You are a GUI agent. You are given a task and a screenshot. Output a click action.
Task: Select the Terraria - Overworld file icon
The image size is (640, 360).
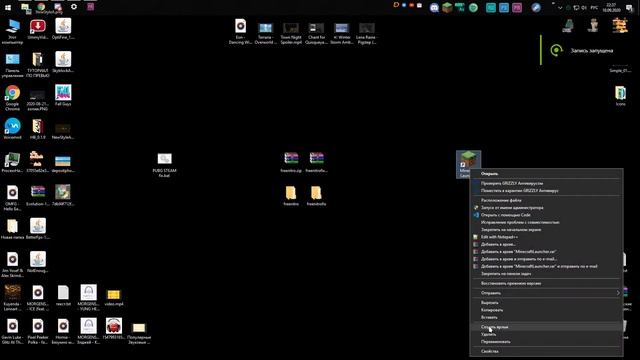[265, 33]
